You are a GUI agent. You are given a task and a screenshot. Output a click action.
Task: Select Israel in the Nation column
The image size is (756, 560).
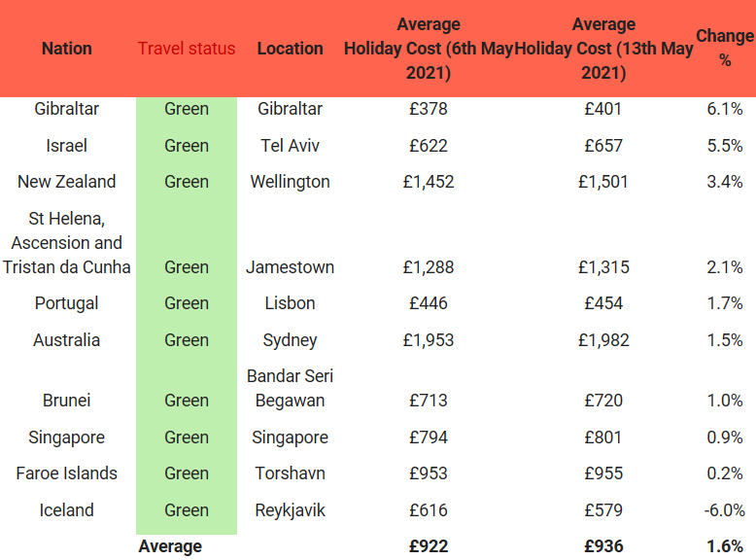[x=67, y=146]
